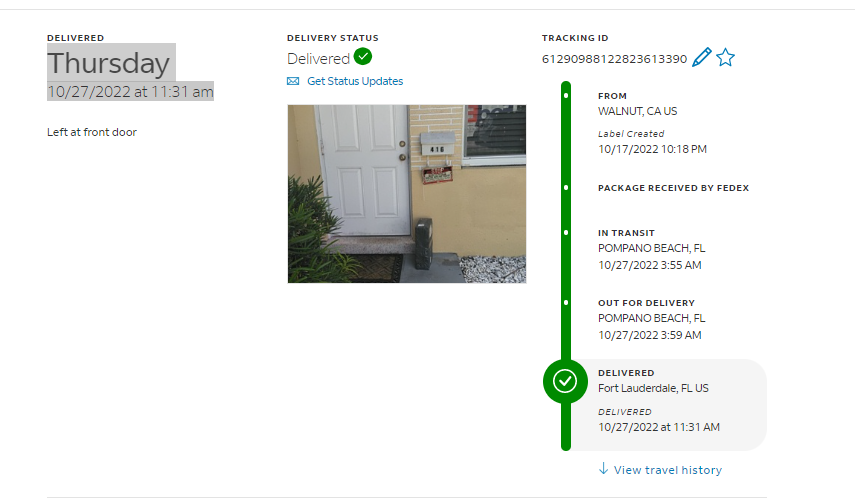Click the pencil edit icon beside tracking ID
The height and width of the screenshot is (504, 855).
(701, 57)
